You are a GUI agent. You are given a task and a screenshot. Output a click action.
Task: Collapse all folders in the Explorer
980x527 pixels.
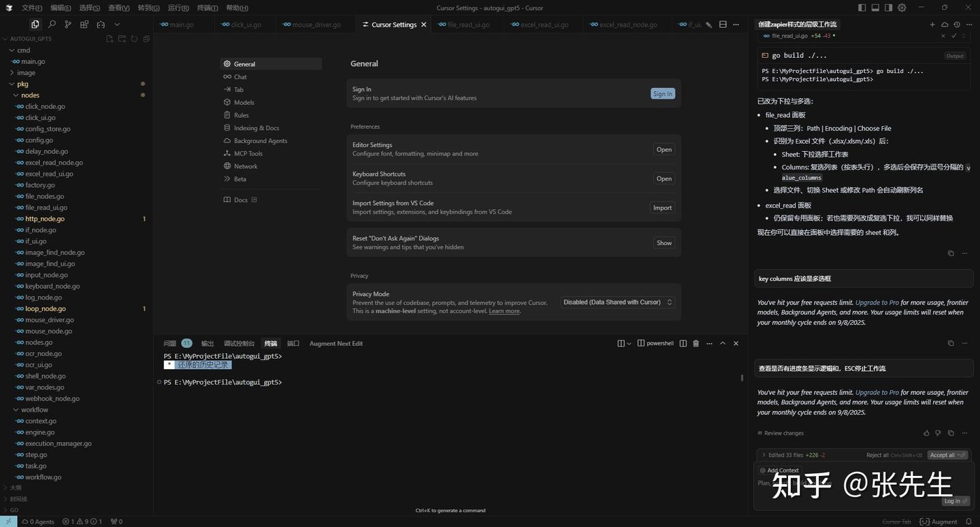pyautogui.click(x=146, y=39)
